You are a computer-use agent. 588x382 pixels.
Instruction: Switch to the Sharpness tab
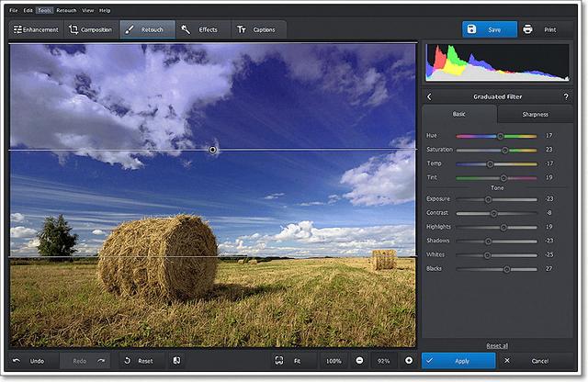pos(535,115)
